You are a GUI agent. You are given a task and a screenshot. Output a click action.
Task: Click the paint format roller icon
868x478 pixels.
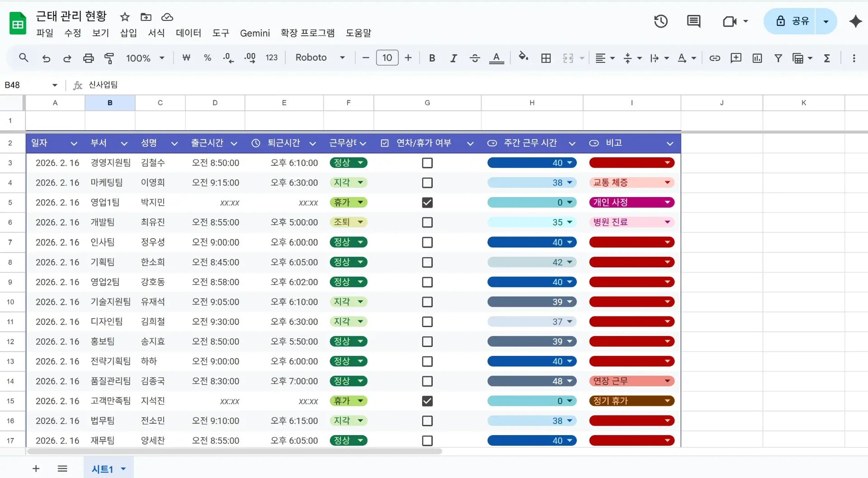pyautogui.click(x=109, y=58)
